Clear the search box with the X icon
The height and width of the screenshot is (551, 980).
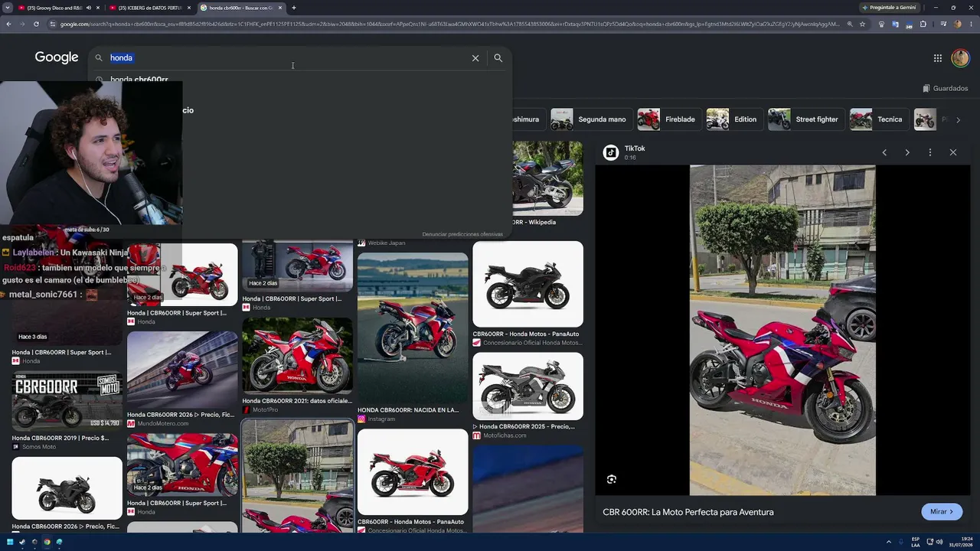[475, 58]
